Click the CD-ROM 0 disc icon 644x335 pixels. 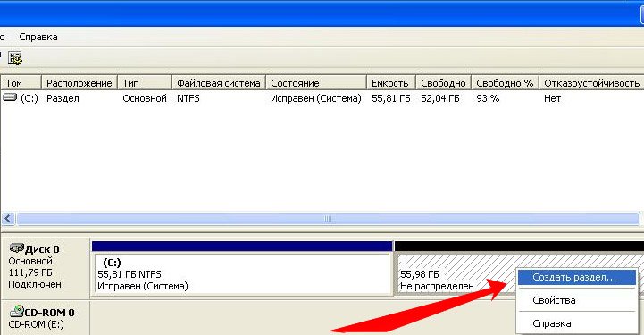(16, 312)
